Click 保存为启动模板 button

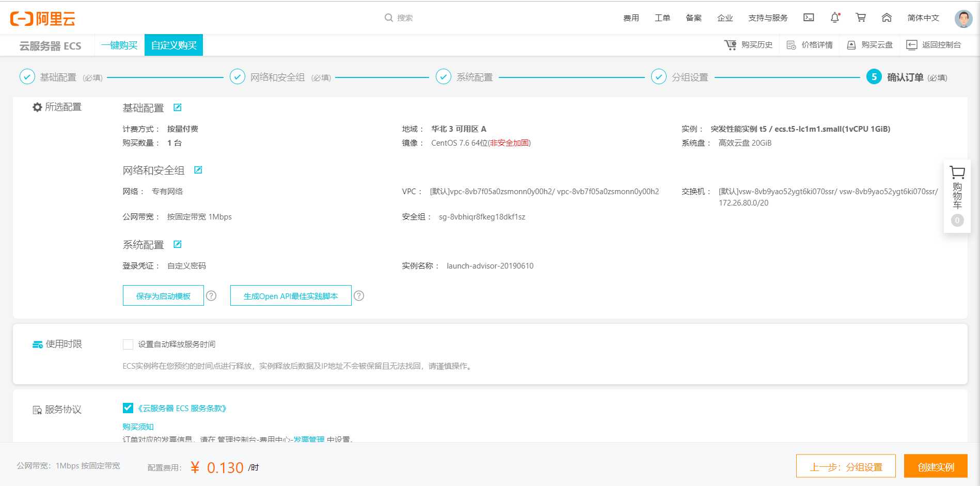(163, 295)
